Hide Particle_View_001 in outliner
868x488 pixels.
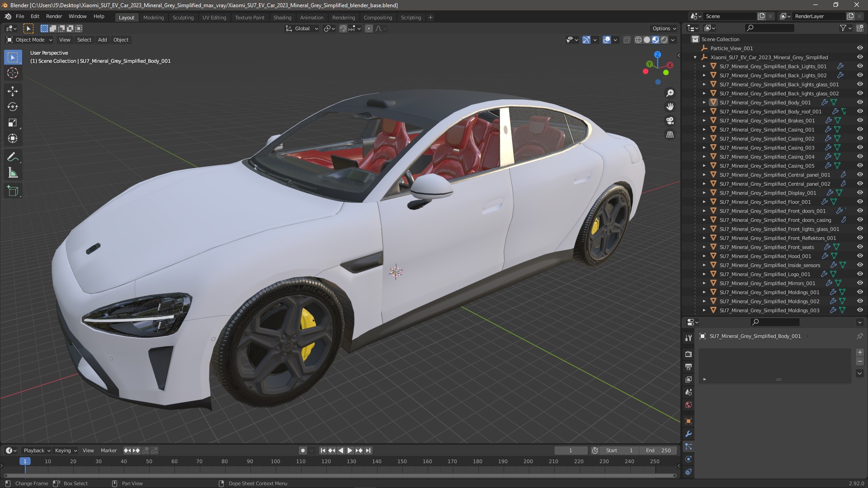click(x=860, y=48)
